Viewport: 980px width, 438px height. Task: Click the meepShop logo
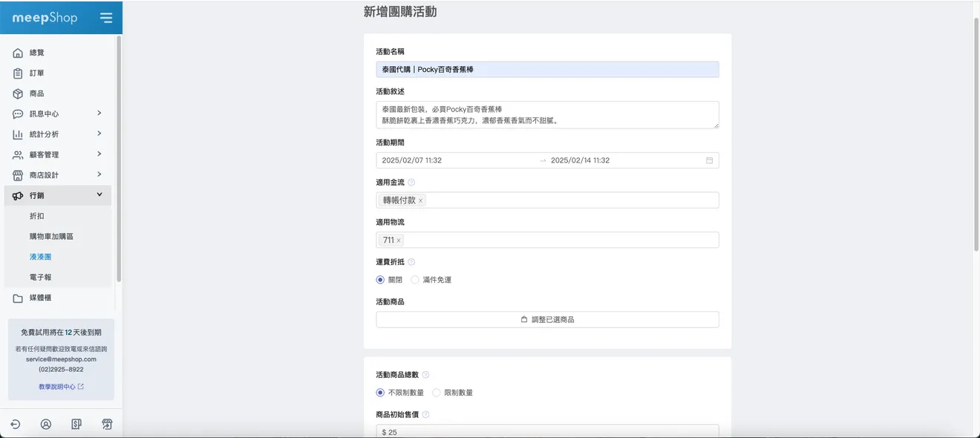45,18
